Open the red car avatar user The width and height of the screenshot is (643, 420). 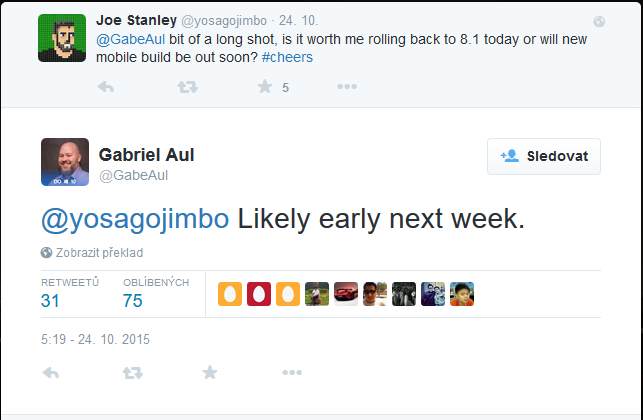coord(346,294)
